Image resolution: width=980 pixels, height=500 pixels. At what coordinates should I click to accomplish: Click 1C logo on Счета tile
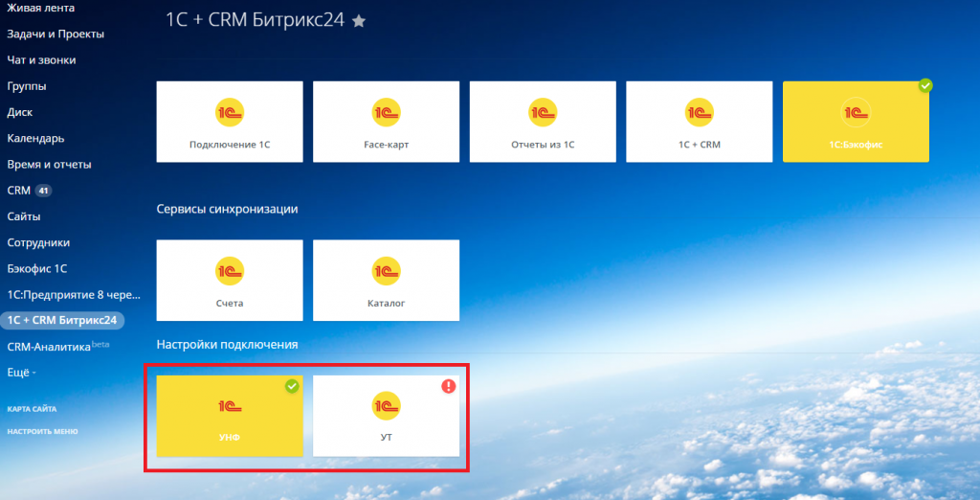click(230, 271)
